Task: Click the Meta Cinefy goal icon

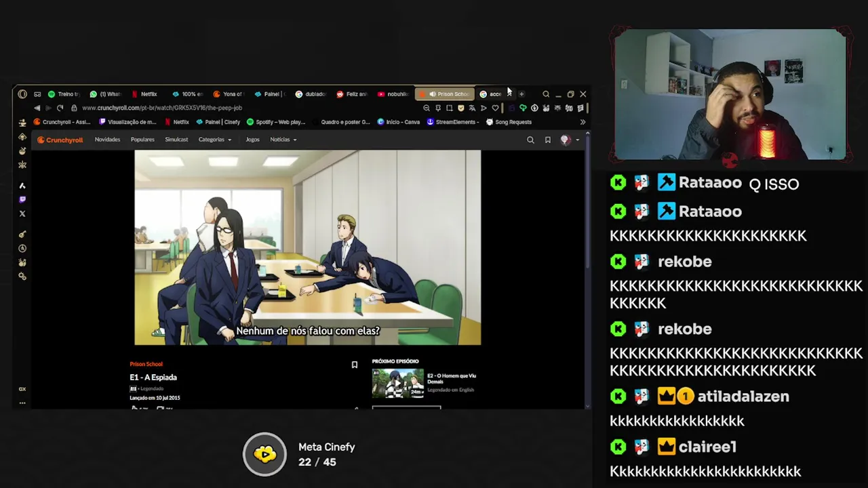Action: (265, 454)
